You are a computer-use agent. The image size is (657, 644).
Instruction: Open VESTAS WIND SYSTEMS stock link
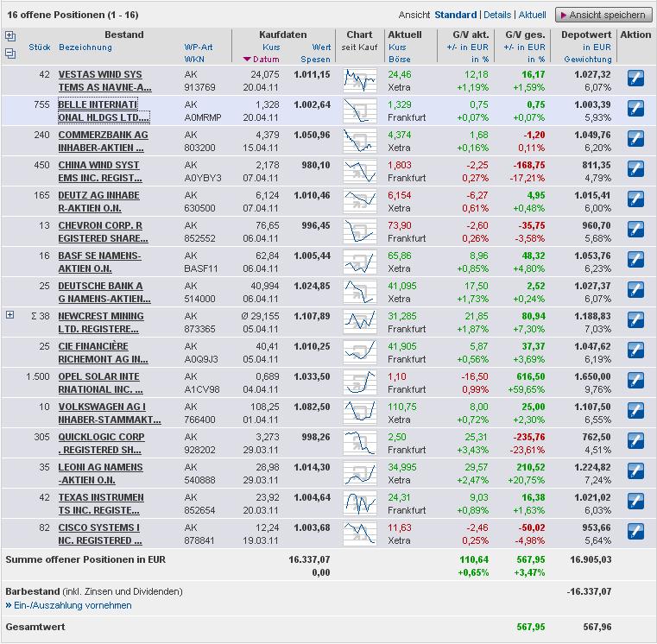[104, 80]
